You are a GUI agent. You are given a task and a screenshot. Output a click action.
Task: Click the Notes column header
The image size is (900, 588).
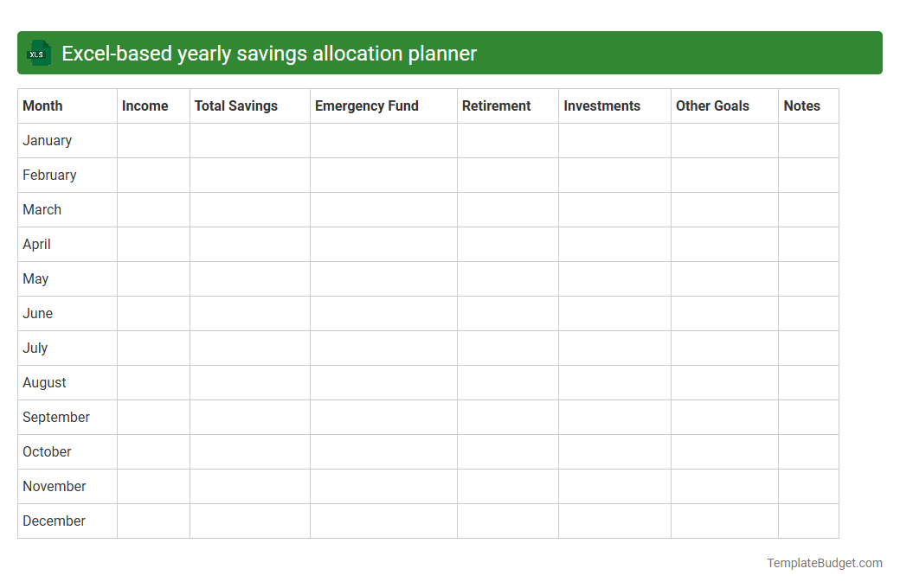point(801,105)
